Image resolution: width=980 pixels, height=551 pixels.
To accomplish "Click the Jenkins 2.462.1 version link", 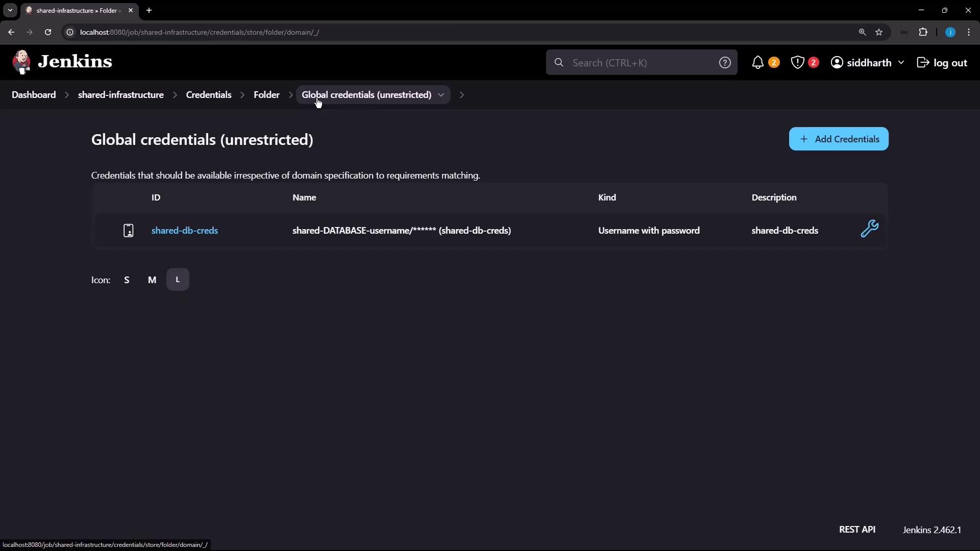I will coord(932,530).
